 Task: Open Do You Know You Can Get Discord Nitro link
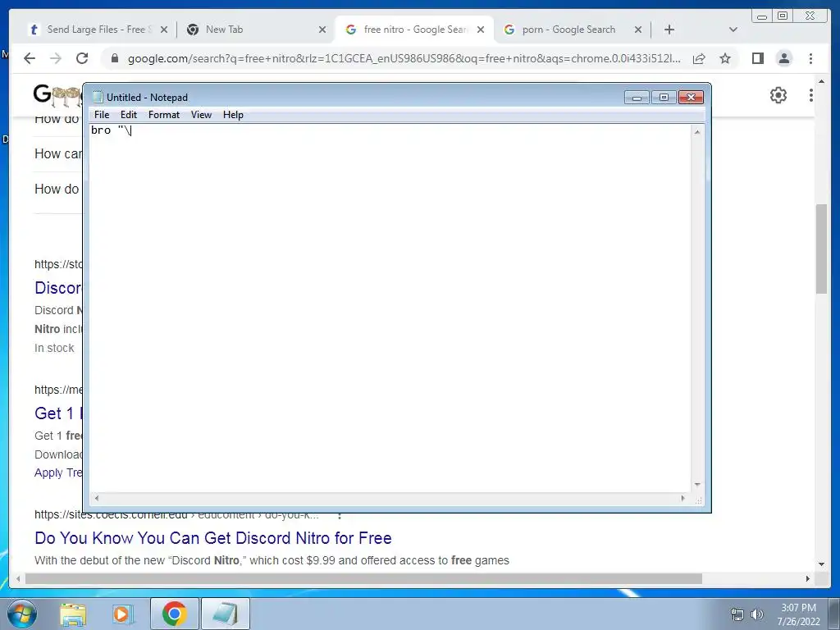tap(213, 538)
